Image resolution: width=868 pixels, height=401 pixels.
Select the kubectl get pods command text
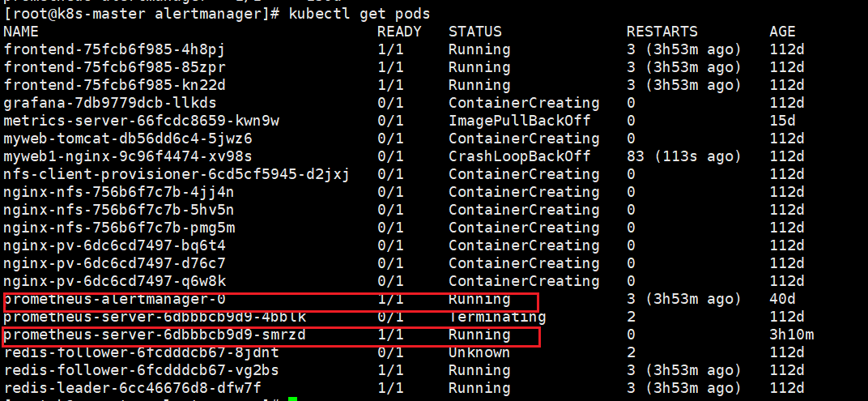tap(360, 14)
